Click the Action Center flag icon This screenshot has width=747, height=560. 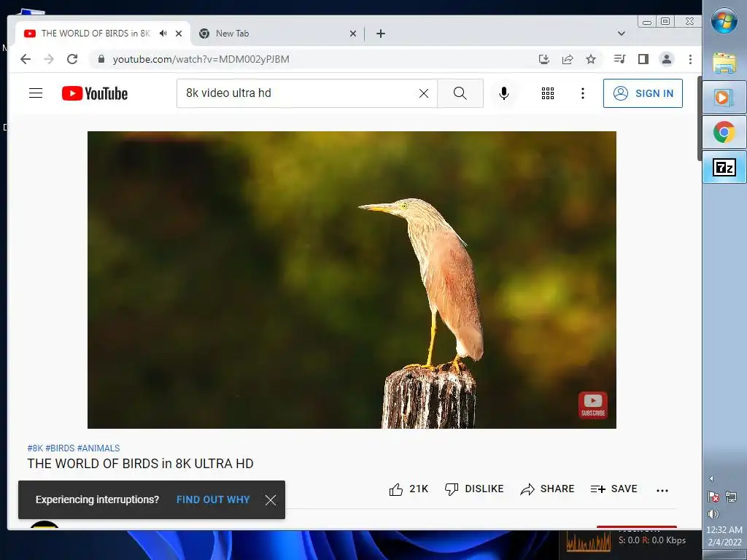pos(713,497)
